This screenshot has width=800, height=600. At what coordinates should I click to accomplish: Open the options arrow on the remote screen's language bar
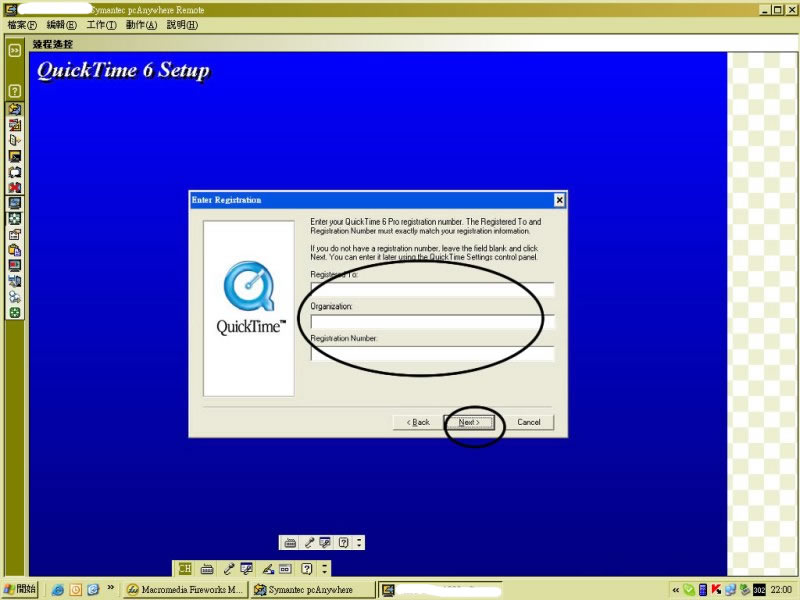click(x=359, y=542)
